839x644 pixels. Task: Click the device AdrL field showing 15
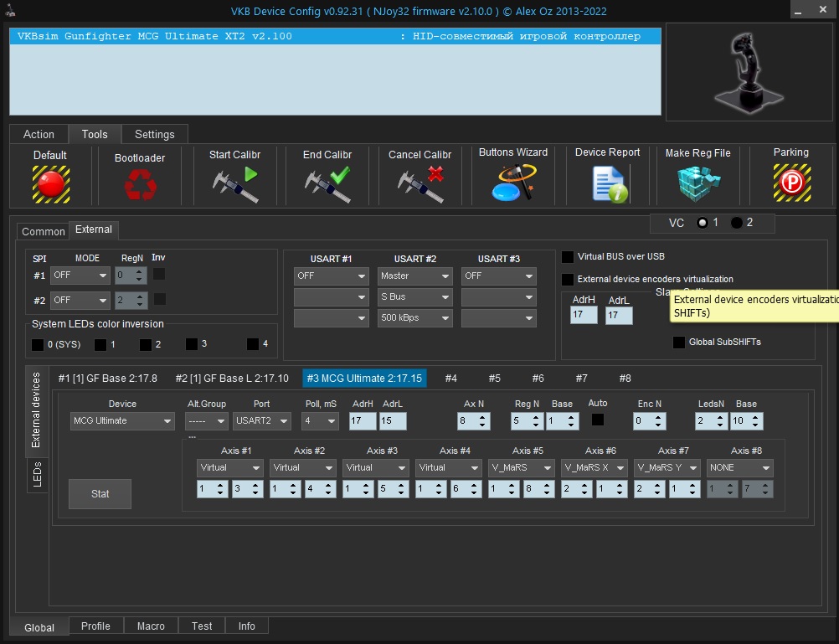393,420
